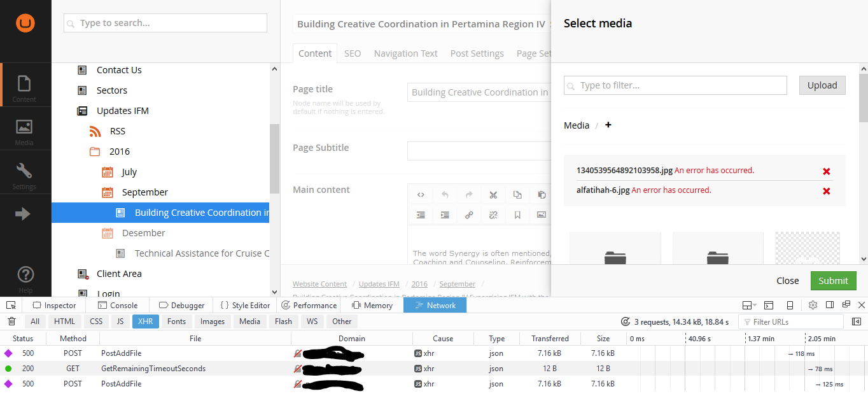Switch to the SEO tab
Viewport: 868px width, 403px height.
click(x=353, y=53)
